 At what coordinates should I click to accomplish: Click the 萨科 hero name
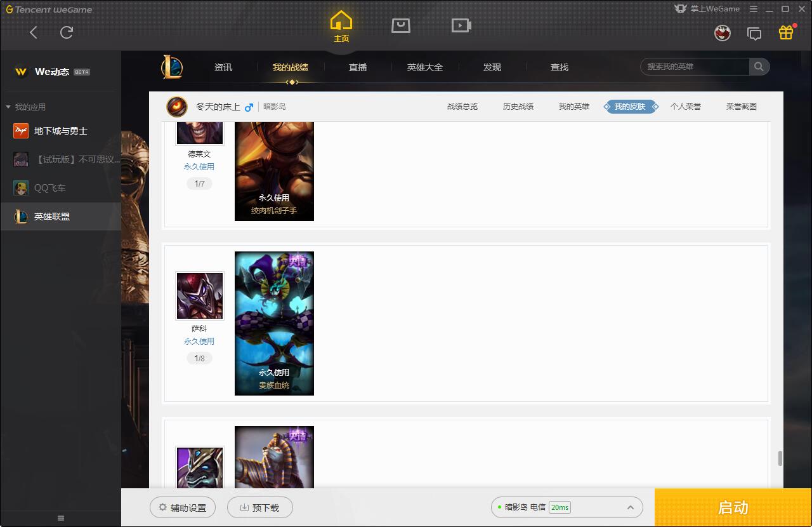coord(199,329)
